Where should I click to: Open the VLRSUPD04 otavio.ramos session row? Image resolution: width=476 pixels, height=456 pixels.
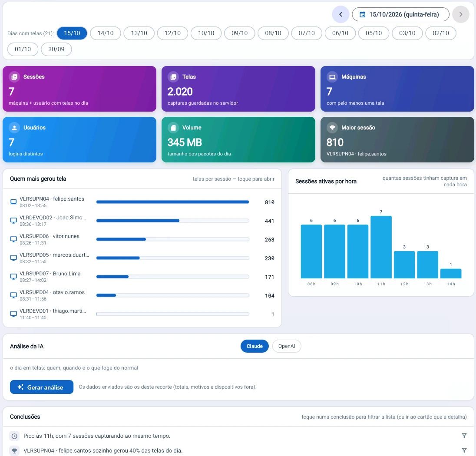pos(142,295)
